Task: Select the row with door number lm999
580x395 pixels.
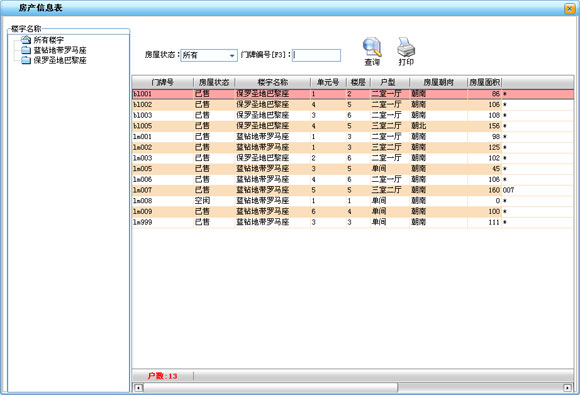Action: [353, 222]
